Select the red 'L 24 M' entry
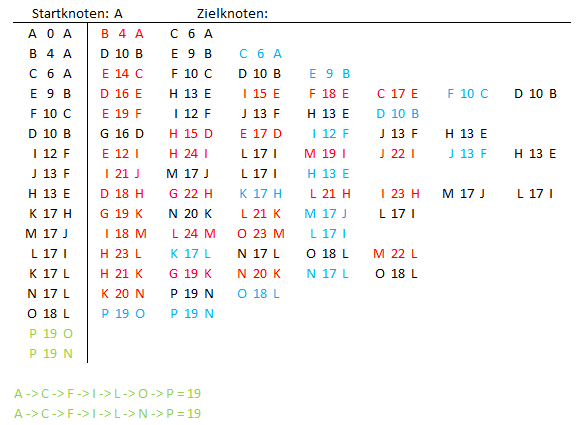The image size is (584, 425). coord(194,234)
